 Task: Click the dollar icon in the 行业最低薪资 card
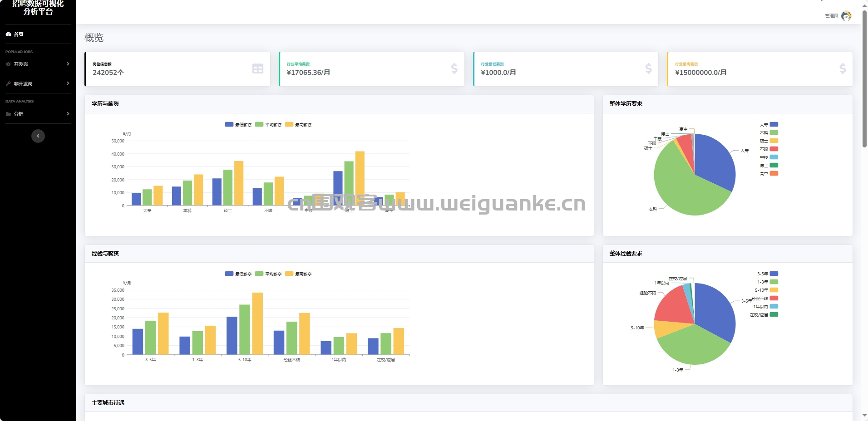[x=648, y=69]
